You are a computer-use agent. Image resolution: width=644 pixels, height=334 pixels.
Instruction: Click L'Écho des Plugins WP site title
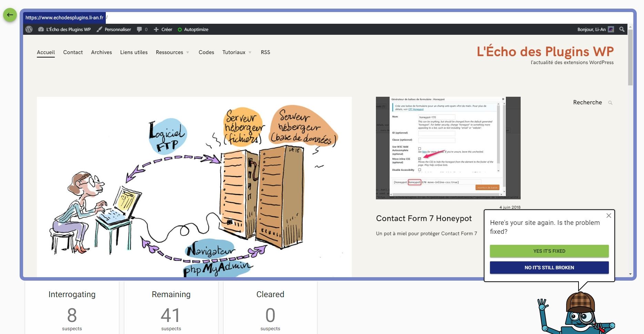545,52
